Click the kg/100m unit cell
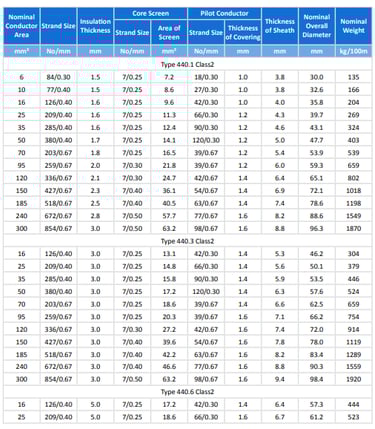 pyautogui.click(x=354, y=51)
